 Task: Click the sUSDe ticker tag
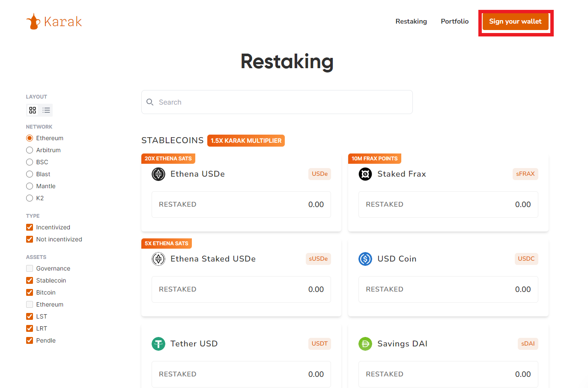point(318,259)
